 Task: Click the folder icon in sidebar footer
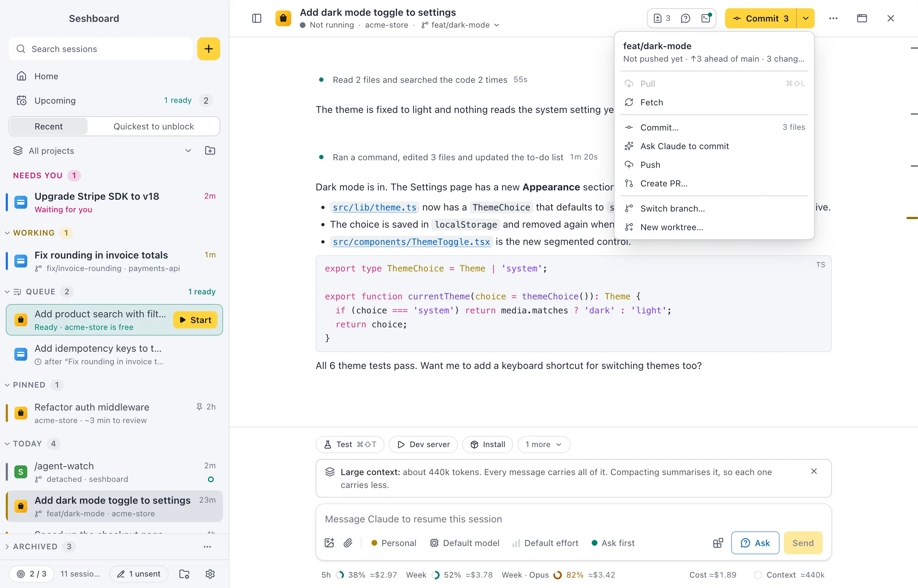coord(184,574)
